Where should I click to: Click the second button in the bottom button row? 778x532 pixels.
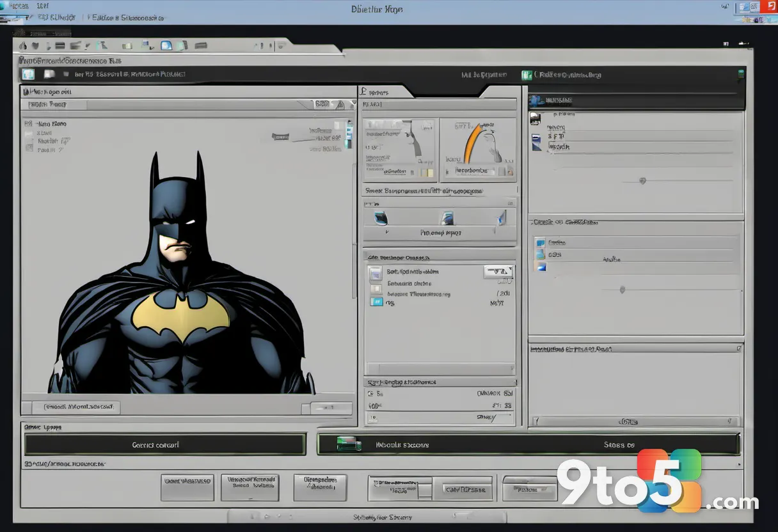coord(250,487)
